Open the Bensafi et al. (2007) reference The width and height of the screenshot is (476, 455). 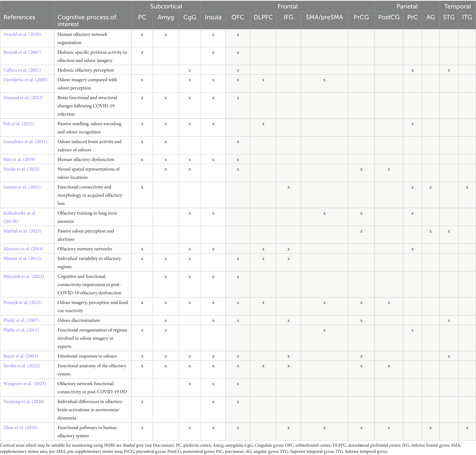click(x=22, y=52)
